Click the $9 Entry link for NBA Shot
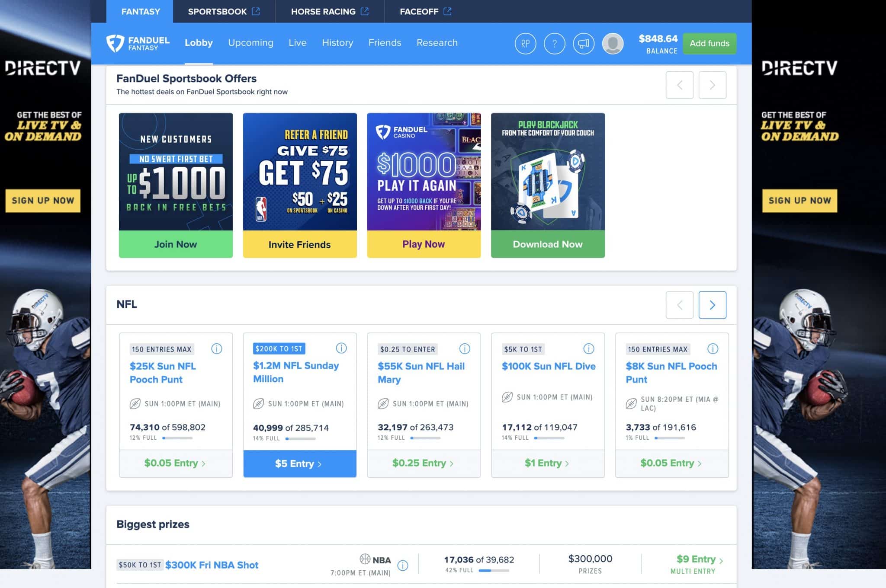Viewport: 886px width, 588px height. coord(699,559)
